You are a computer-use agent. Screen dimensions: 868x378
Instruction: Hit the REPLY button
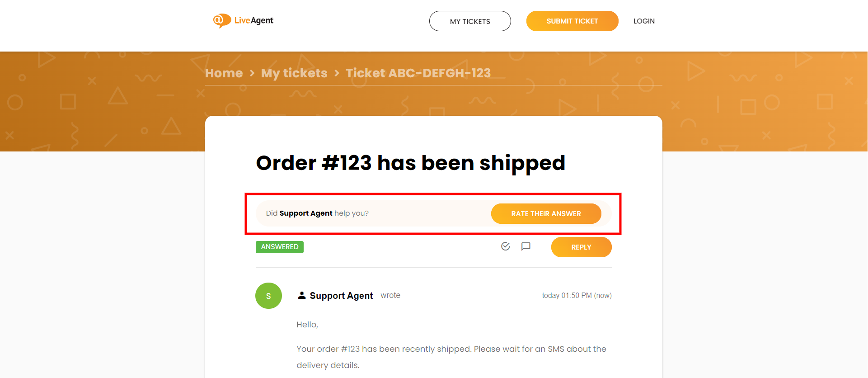tap(581, 247)
